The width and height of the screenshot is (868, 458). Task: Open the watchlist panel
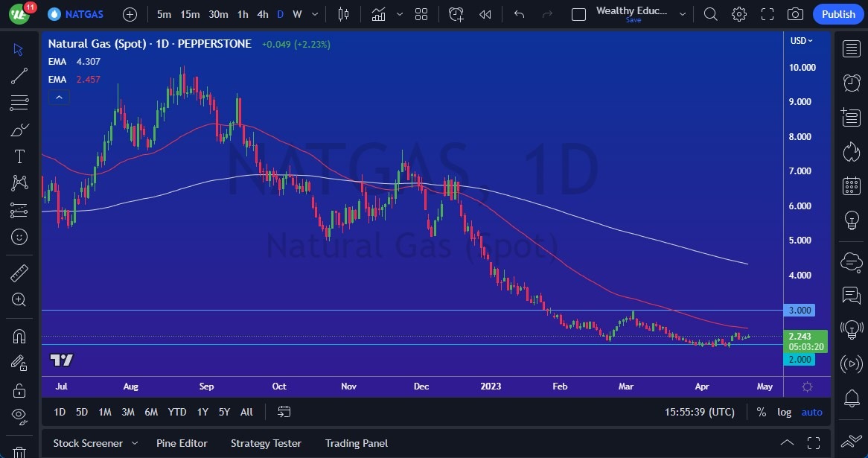point(852,48)
